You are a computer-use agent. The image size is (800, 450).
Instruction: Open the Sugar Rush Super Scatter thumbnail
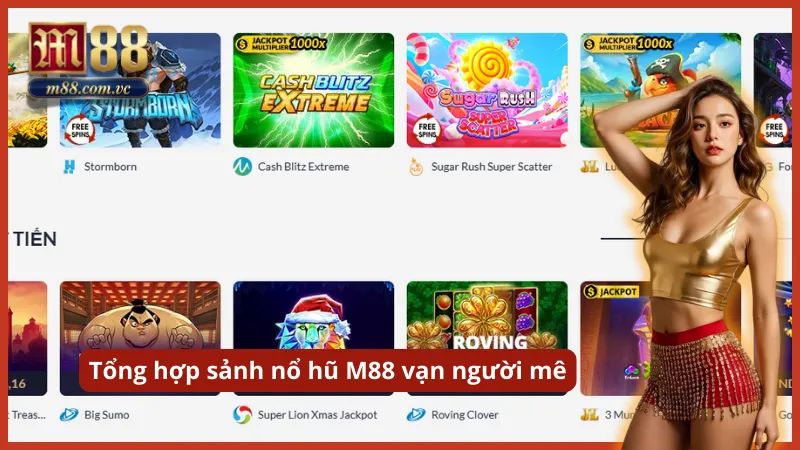point(487,90)
